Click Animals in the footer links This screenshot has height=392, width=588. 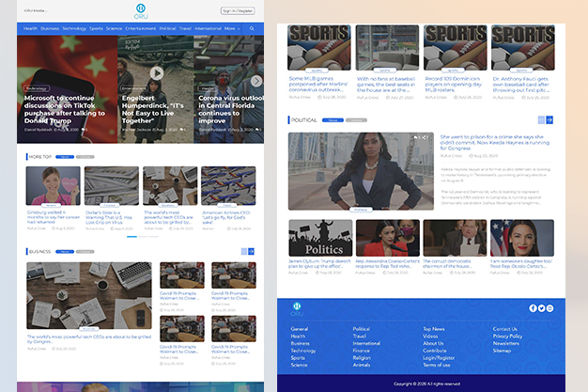click(x=362, y=365)
